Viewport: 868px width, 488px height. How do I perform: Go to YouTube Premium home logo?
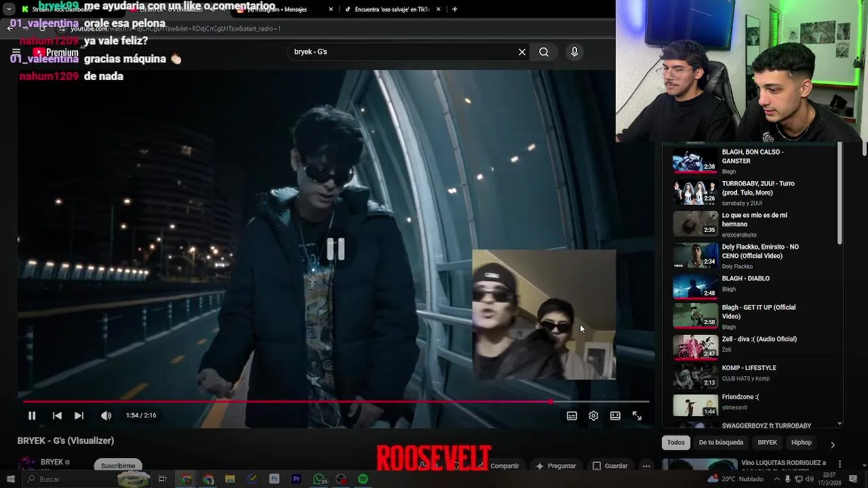(56, 52)
